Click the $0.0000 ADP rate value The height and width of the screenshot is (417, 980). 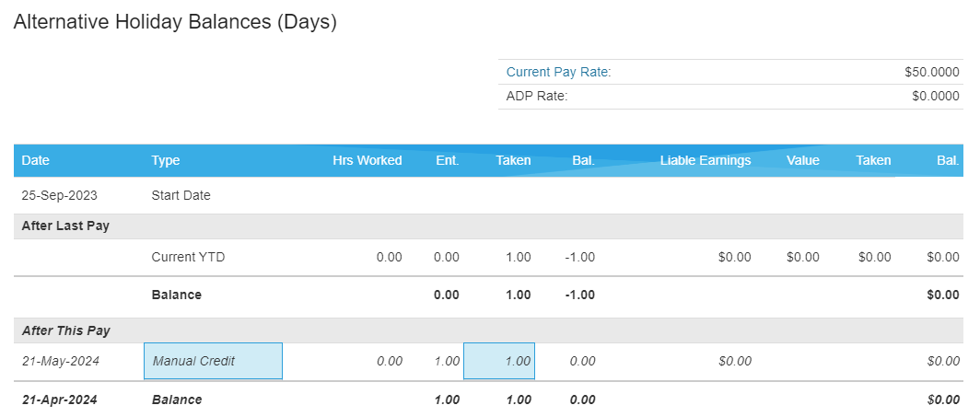pyautogui.click(x=935, y=97)
